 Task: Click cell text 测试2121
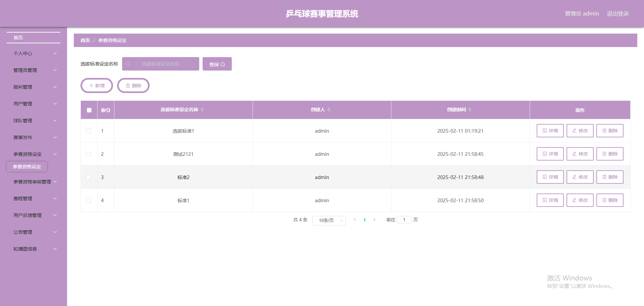point(183,154)
